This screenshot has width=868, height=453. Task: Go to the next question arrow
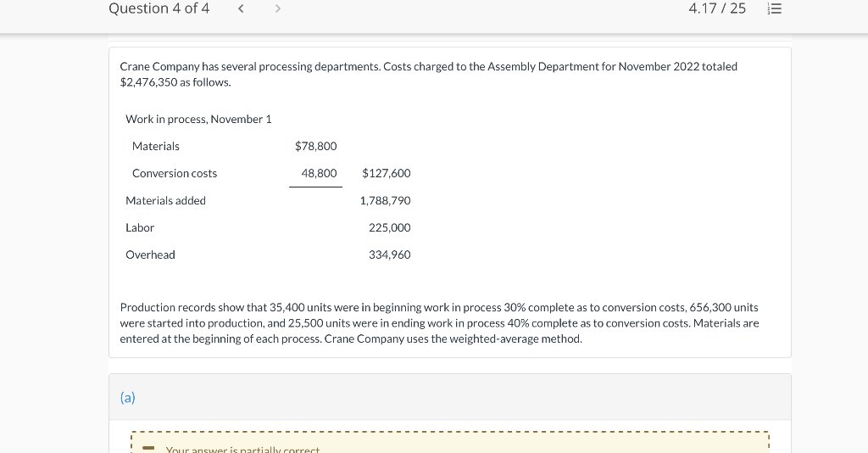278,8
